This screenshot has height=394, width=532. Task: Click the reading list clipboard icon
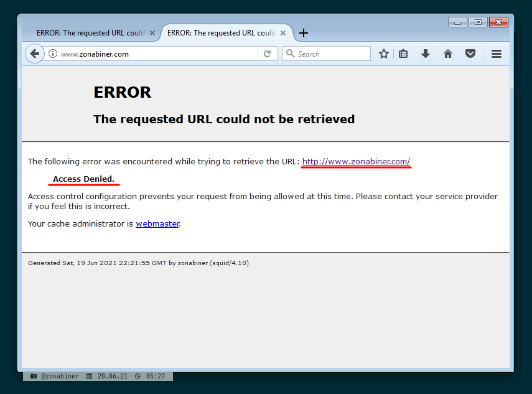pos(403,54)
